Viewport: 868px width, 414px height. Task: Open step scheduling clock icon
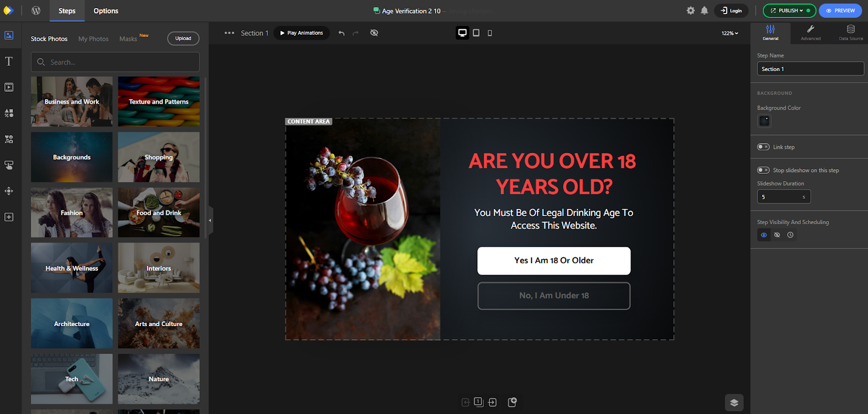[790, 235]
